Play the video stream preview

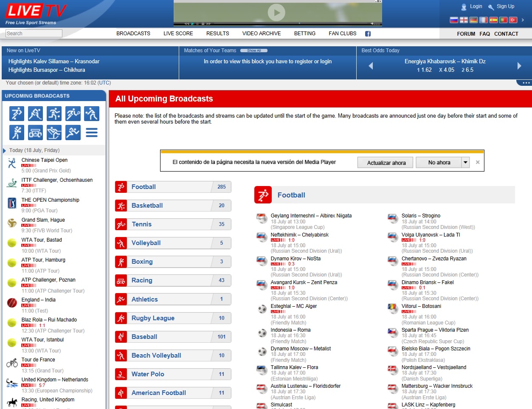coord(276,13)
